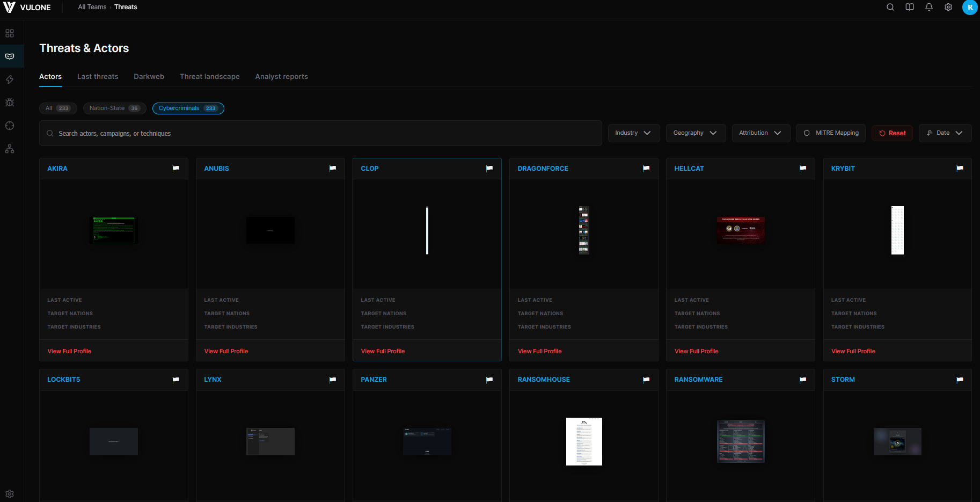Viewport: 980px width, 502px height.
Task: Show notifications bell
Action: tap(929, 7)
